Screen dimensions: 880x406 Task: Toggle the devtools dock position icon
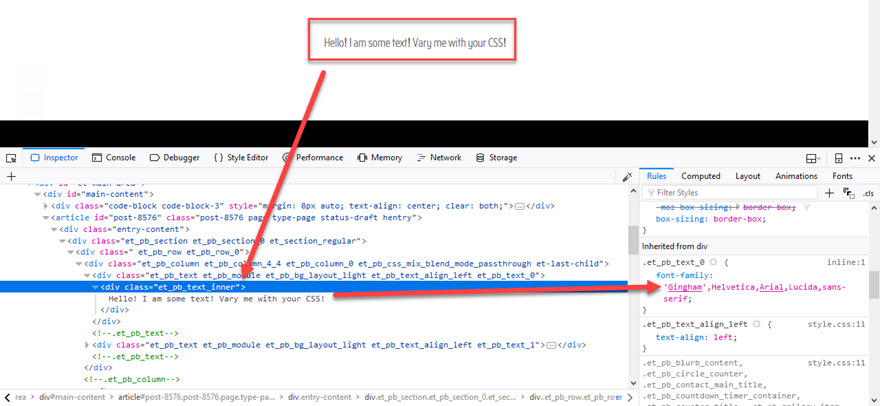pos(838,158)
